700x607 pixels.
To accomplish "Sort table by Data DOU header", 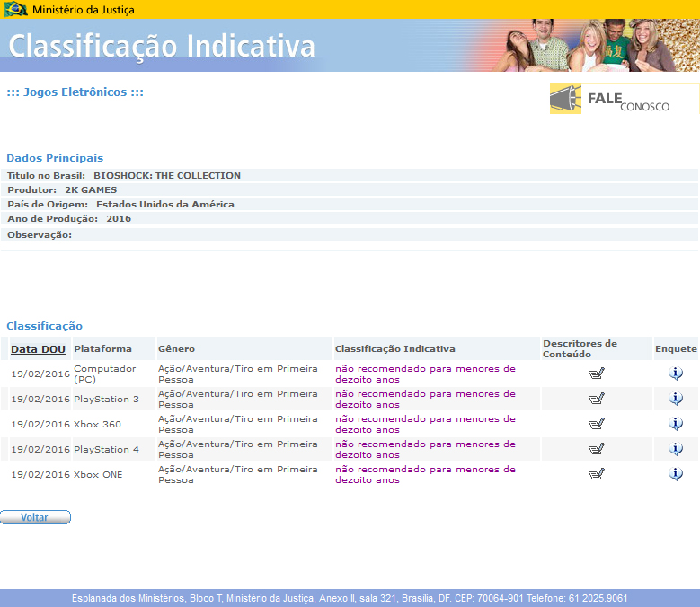I will 38,349.
